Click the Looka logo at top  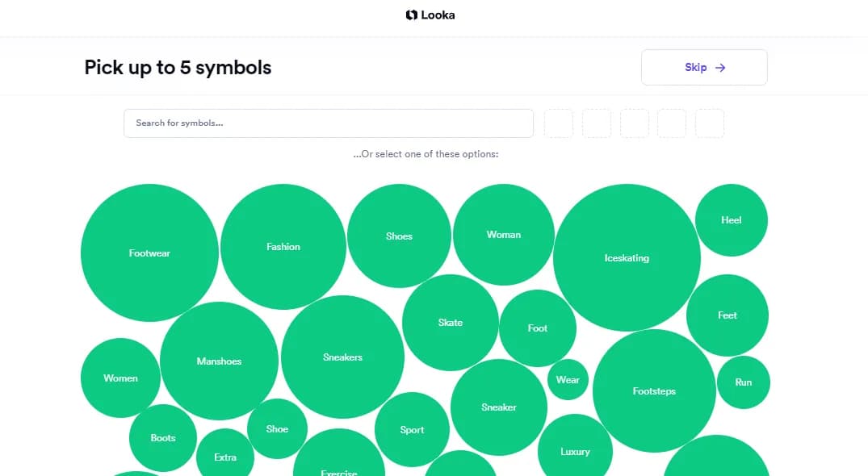(x=430, y=15)
